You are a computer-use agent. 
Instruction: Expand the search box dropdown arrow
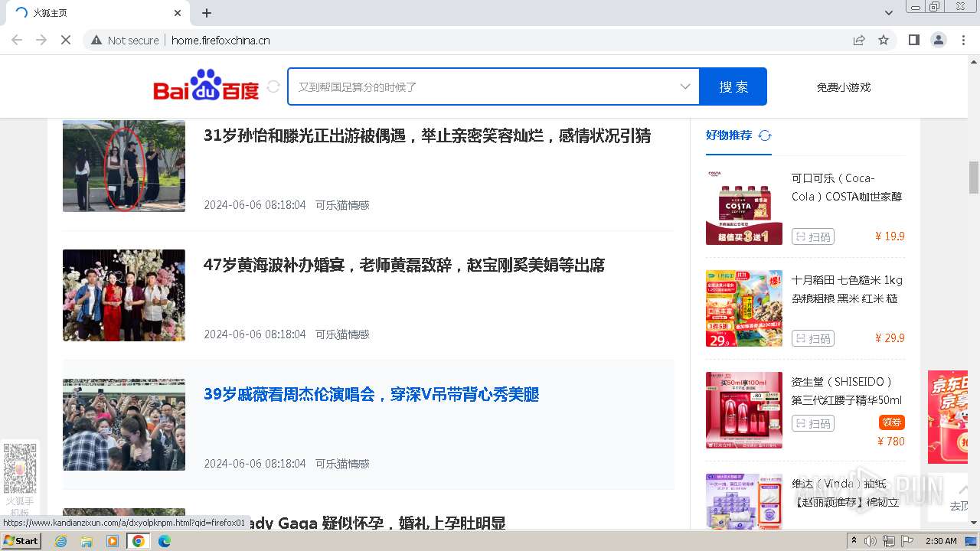[x=685, y=86]
